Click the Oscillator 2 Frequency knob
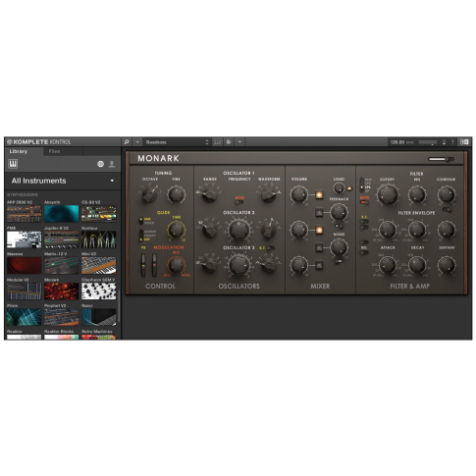Viewport: 476px width, 476px height. tap(239, 229)
